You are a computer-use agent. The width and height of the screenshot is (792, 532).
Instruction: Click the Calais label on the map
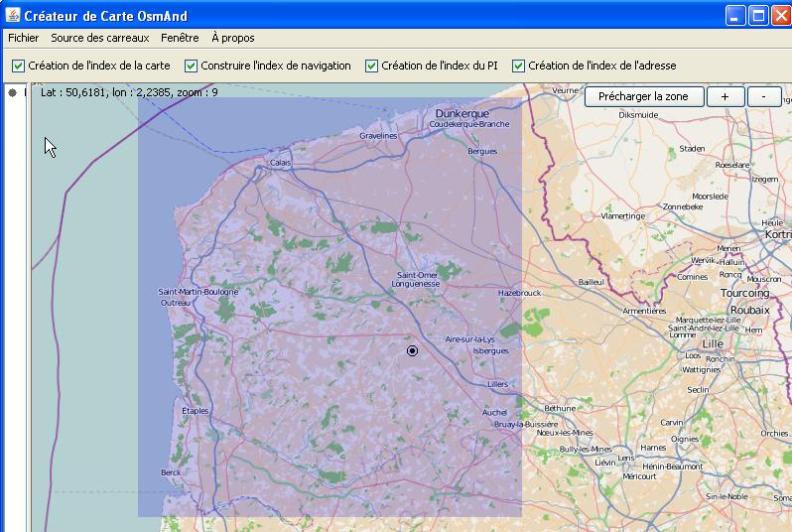[280, 163]
